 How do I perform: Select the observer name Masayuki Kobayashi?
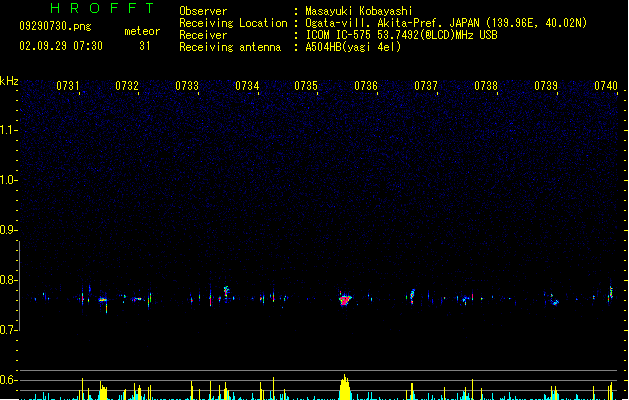click(359, 11)
